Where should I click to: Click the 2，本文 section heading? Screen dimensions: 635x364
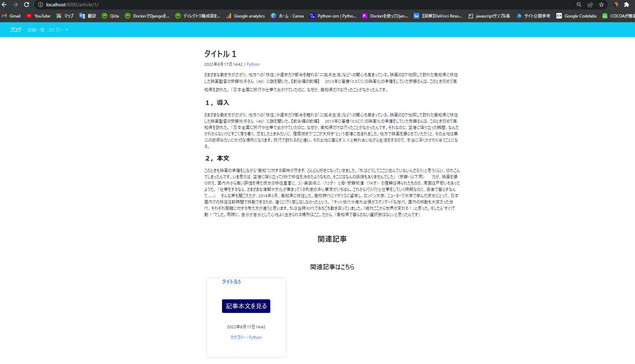click(217, 158)
